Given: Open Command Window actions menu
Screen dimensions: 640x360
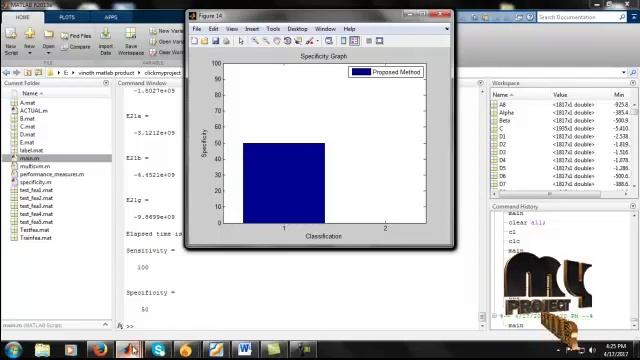Looking at the screenshot, I should (480, 83).
